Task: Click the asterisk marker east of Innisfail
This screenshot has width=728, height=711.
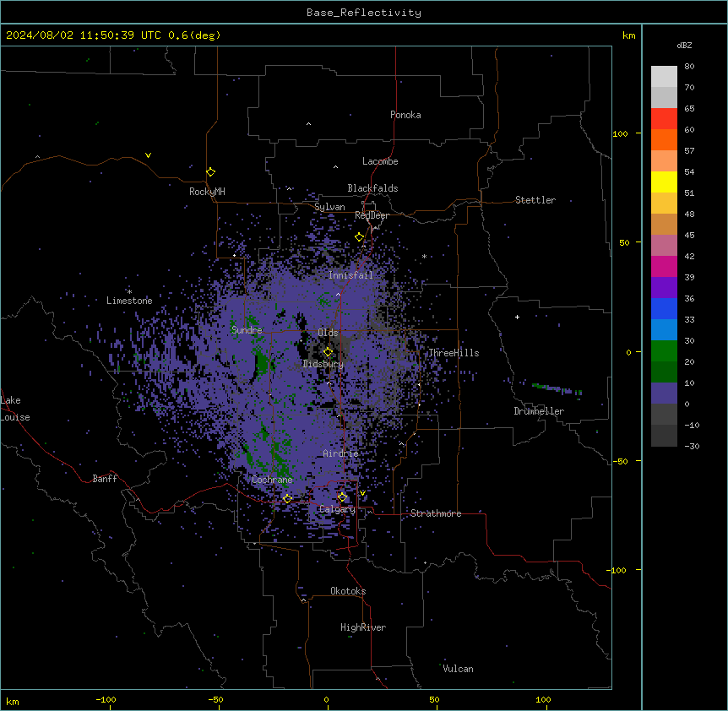Action: 424,257
